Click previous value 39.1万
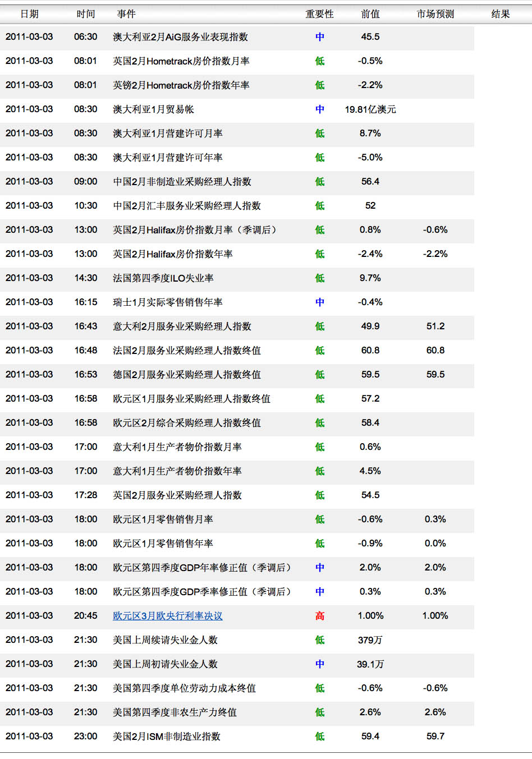Screen dimensions: 532x759 (370, 664)
